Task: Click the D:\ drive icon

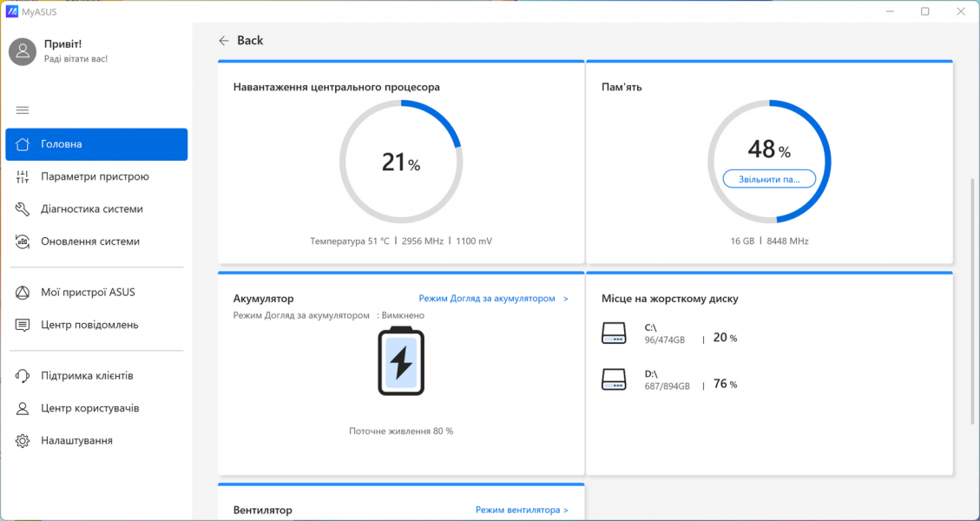Action: click(x=615, y=379)
